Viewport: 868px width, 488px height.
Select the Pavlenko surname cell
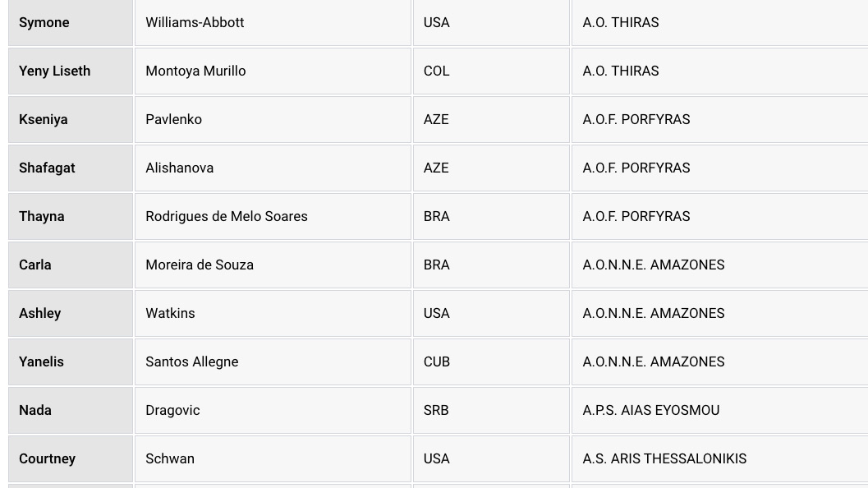pyautogui.click(x=273, y=120)
